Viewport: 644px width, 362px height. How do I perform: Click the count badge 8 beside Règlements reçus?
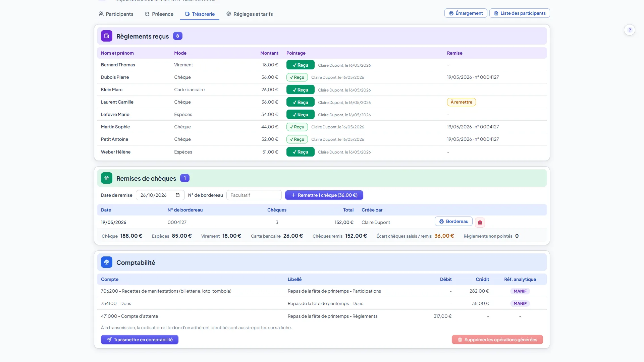tap(177, 36)
